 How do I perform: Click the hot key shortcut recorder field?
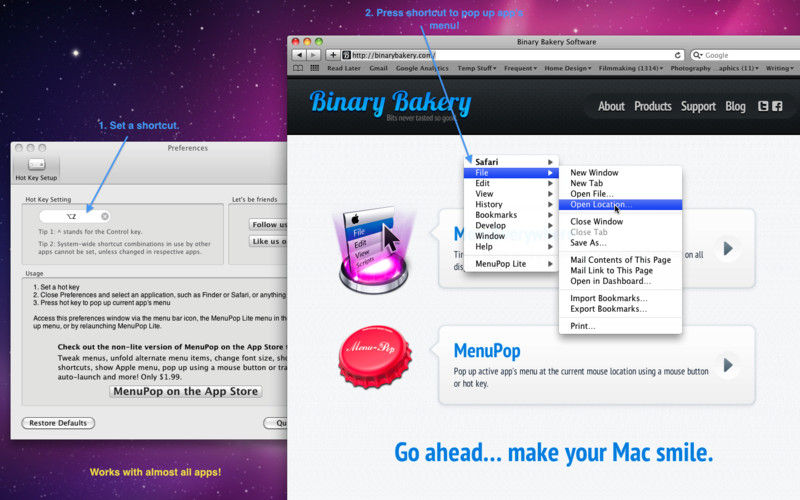pyautogui.click(x=74, y=216)
